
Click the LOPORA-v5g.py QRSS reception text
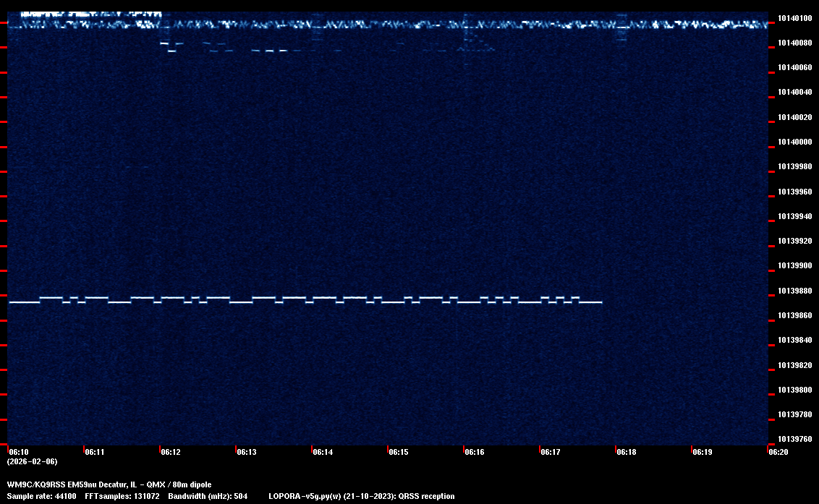point(361,496)
